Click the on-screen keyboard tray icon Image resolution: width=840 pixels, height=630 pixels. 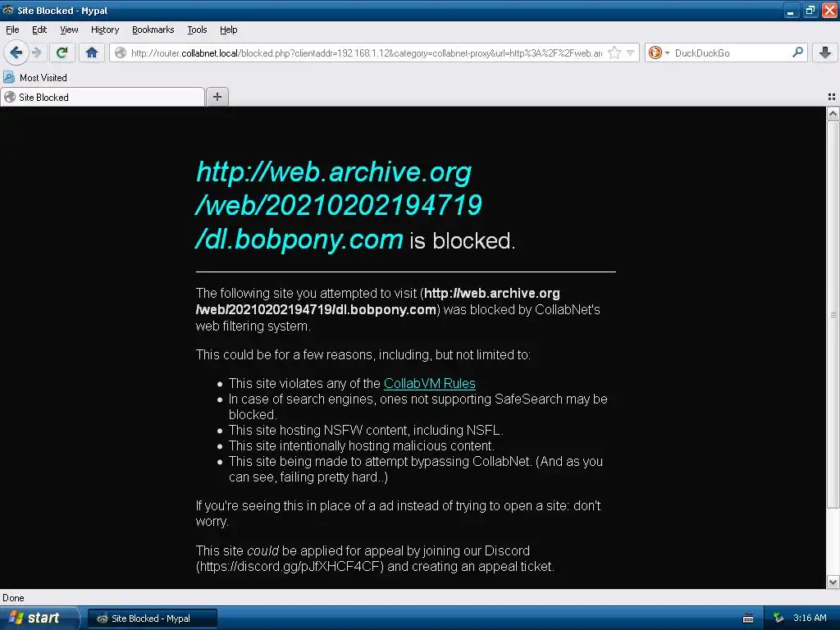(748, 619)
